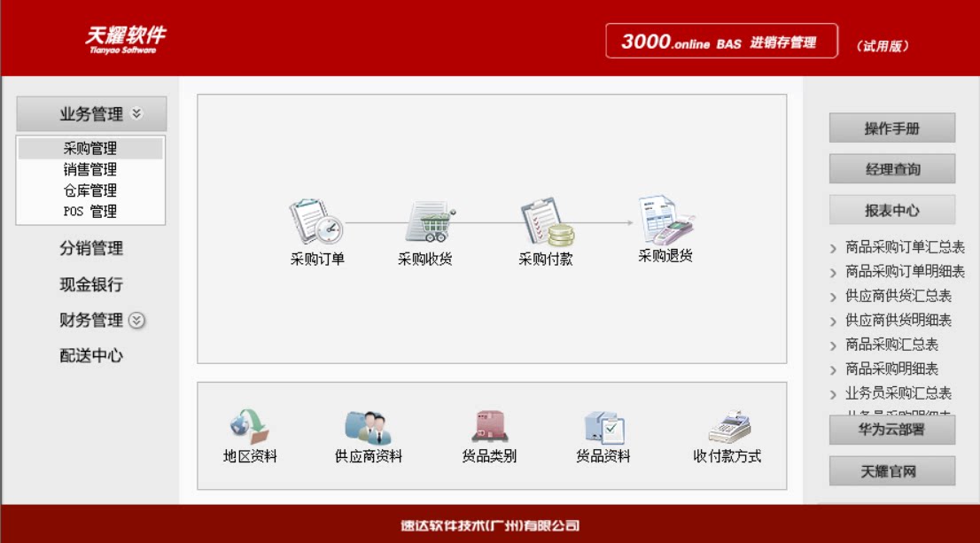Open the 供应商供货明细表 report
Image resolution: width=980 pixels, height=543 pixels.
(898, 321)
